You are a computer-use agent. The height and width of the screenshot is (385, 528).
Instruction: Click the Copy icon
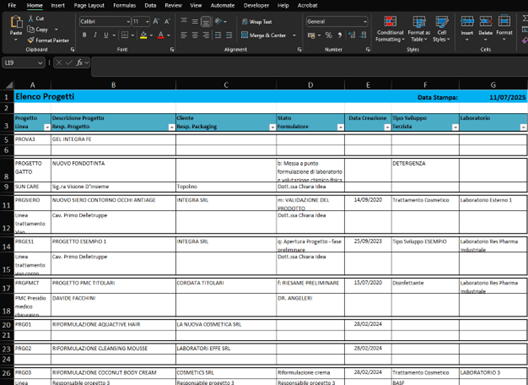click(x=31, y=29)
